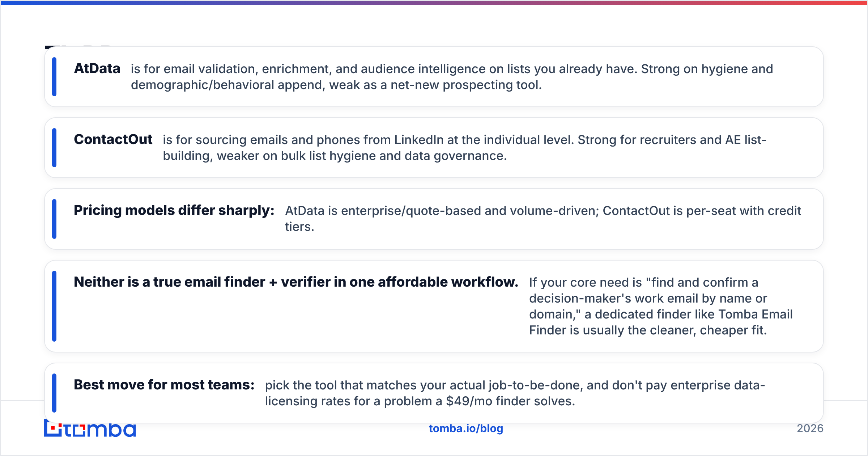The height and width of the screenshot is (456, 868).
Task: Select the ContactOut bold heading
Action: pos(113,139)
